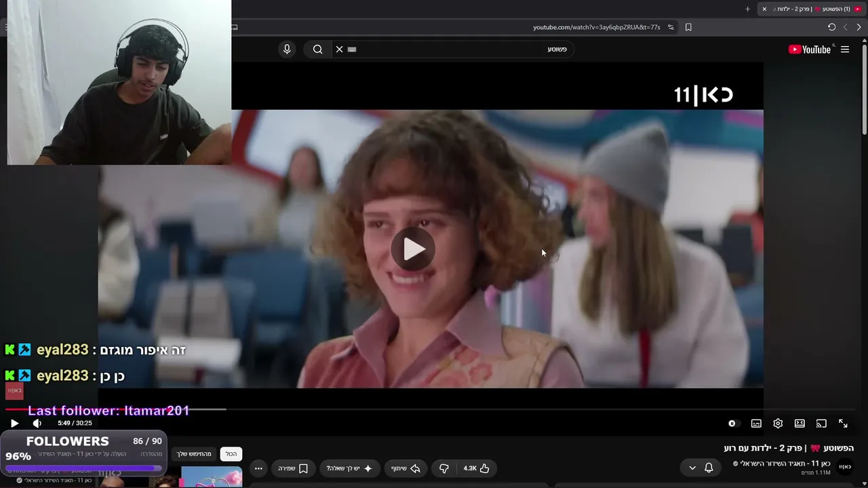Select the מהחיפוש שלך filter chip

click(x=195, y=454)
